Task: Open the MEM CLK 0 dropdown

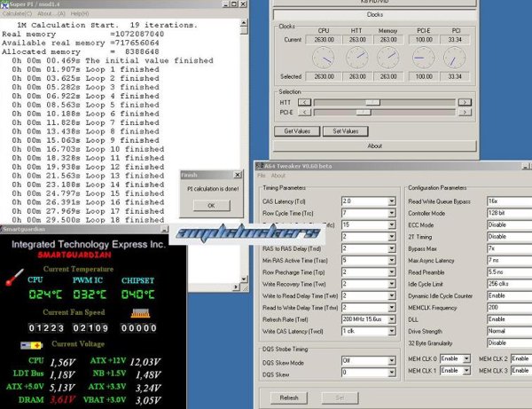Action: pos(466,358)
